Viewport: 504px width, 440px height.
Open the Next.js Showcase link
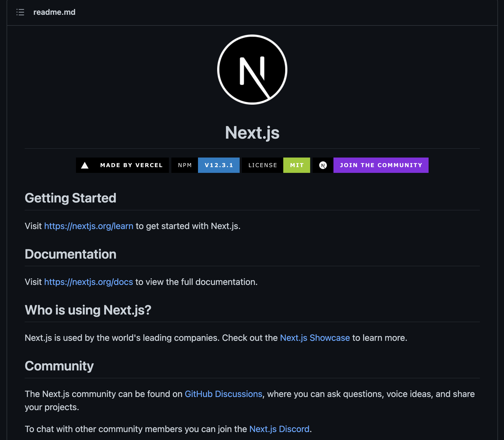315,338
